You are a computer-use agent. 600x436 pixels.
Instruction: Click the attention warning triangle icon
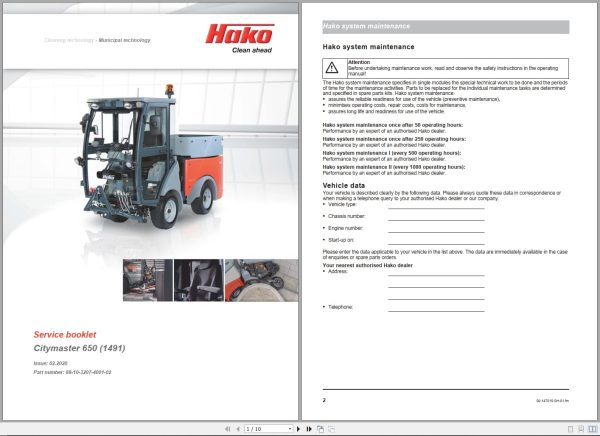pos(332,68)
